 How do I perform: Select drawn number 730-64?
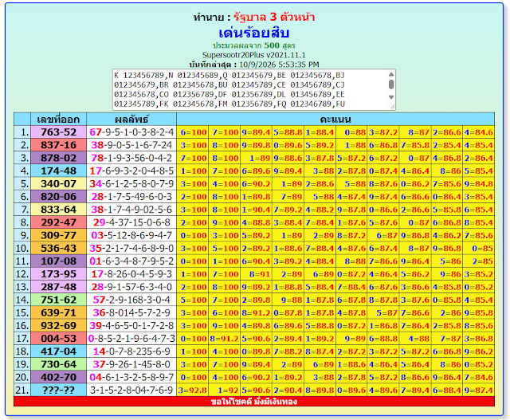(x=58, y=364)
